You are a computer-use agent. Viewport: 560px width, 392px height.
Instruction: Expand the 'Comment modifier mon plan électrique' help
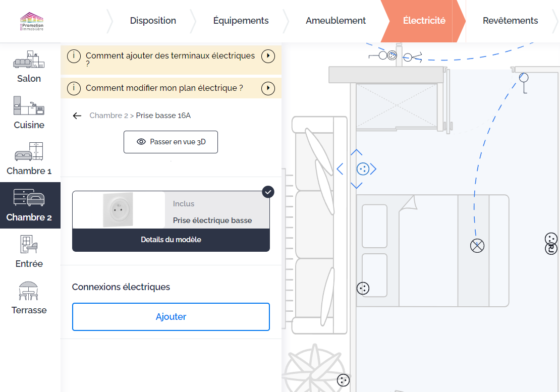268,88
